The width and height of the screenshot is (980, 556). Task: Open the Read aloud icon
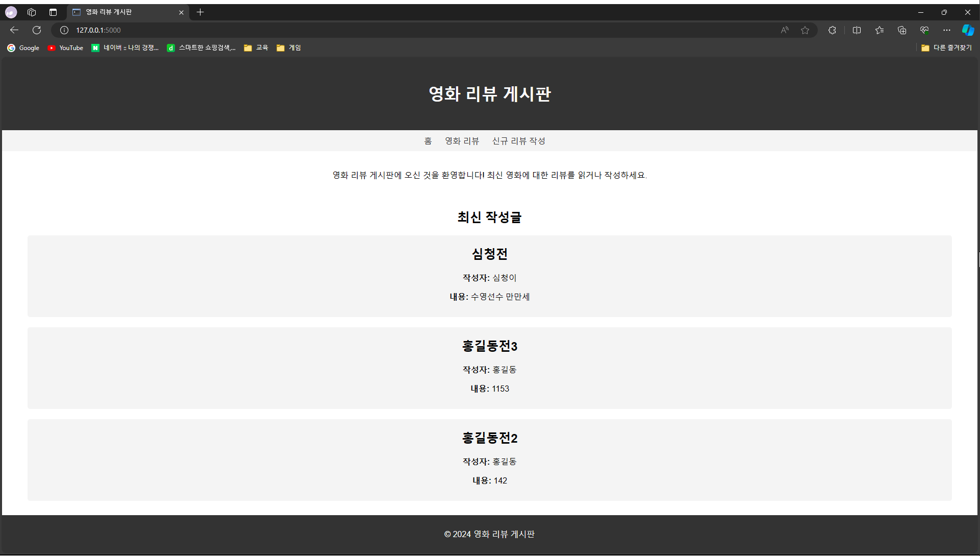(x=785, y=30)
